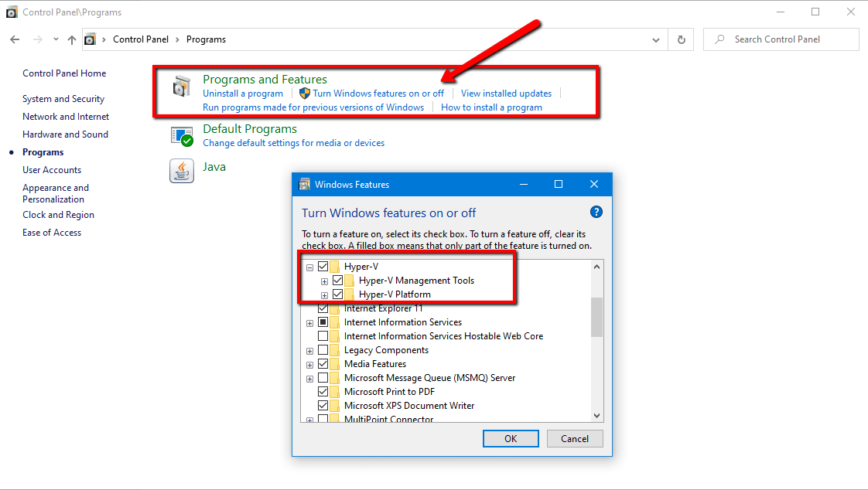Viewport: 868px width, 490px height.
Task: Check the Legacy Components checkbox
Action: point(323,350)
